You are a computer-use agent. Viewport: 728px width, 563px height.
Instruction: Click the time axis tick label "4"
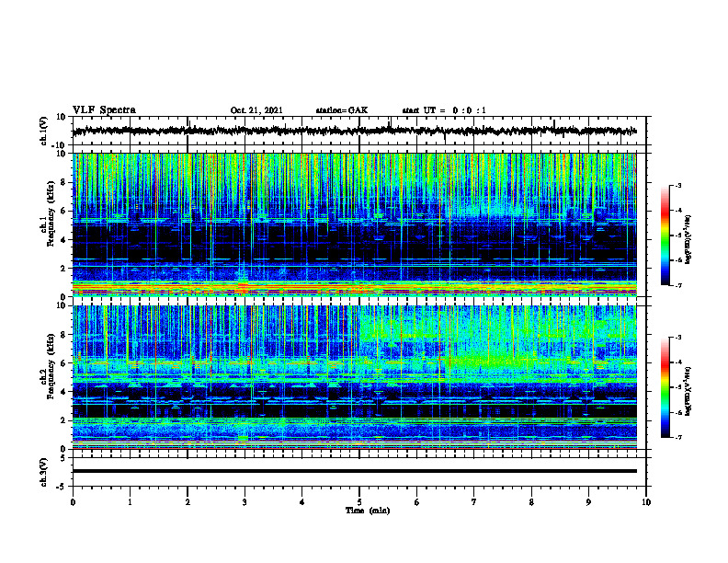click(302, 502)
